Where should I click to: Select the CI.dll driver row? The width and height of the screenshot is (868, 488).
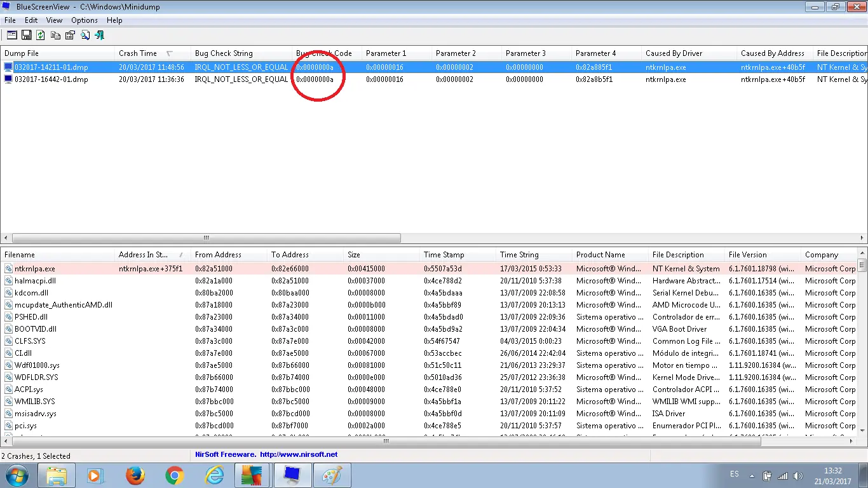[429, 353]
